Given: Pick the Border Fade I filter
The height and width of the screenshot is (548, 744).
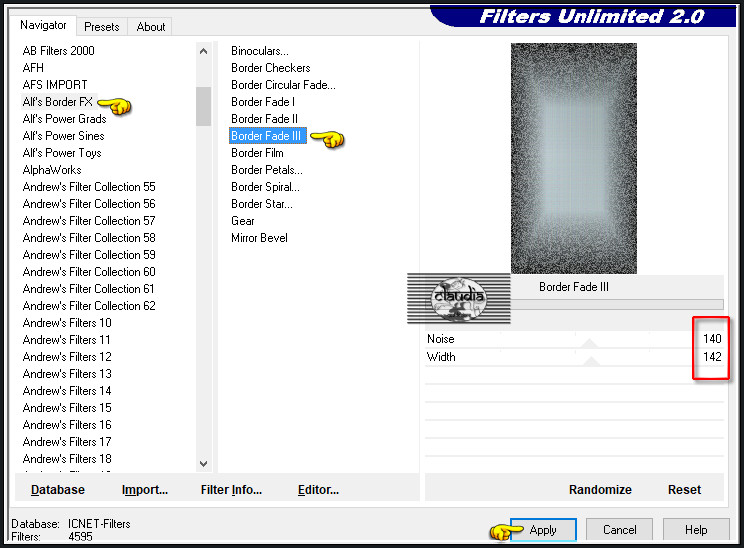Looking at the screenshot, I should [x=263, y=102].
